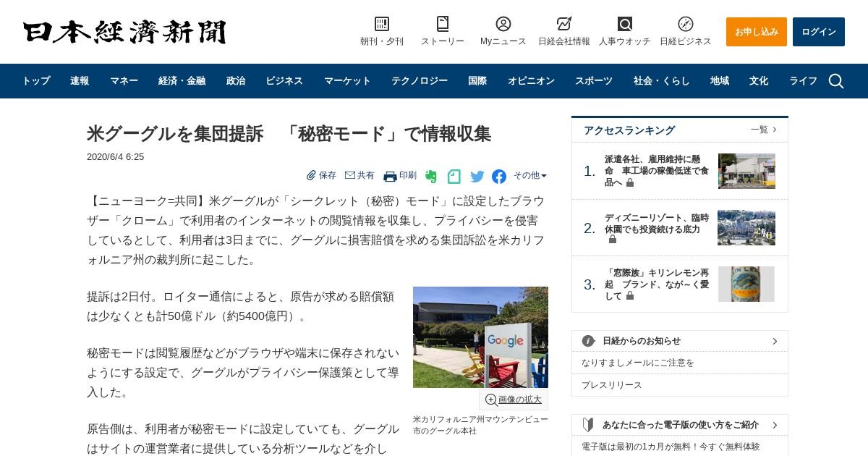Go to the テクノロジー navigation tab

pyautogui.click(x=420, y=81)
